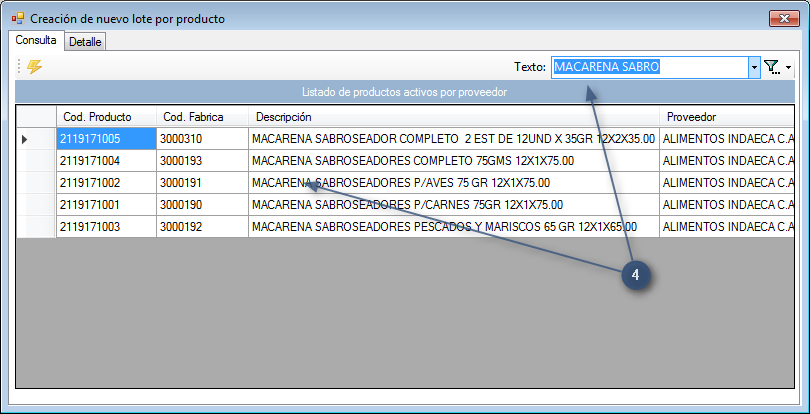Click row header for product 2119171003
Image resolution: width=810 pixels, height=414 pixels.
pyautogui.click(x=36, y=226)
